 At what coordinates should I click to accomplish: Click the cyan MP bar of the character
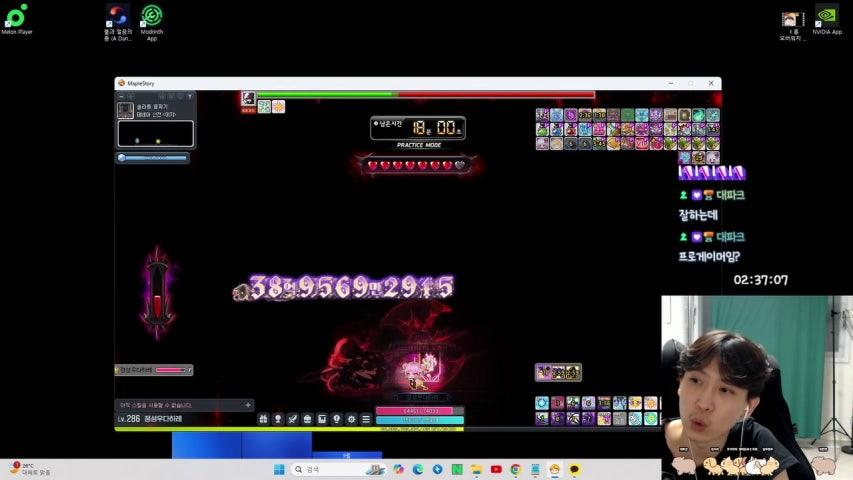pos(420,420)
